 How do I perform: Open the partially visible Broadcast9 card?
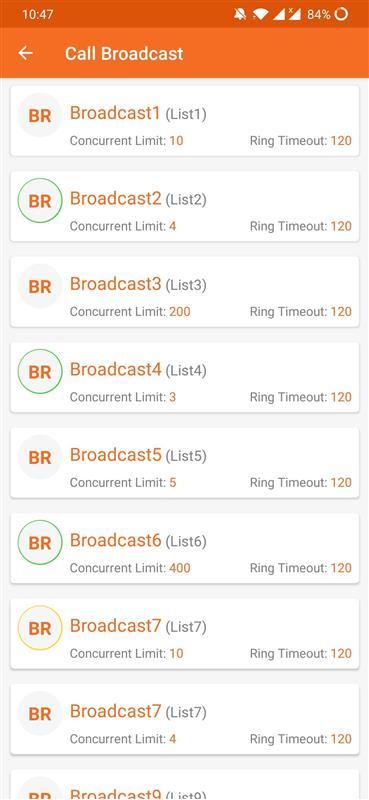[185, 785]
